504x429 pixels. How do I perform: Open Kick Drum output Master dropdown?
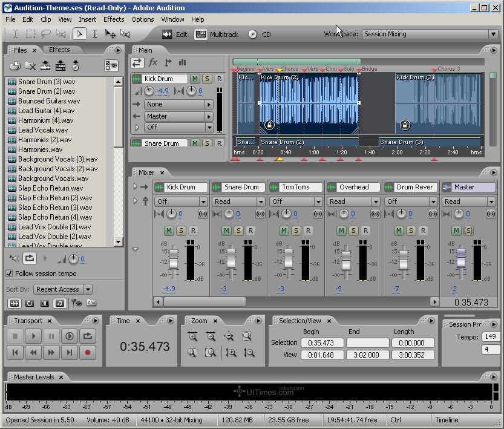click(x=178, y=116)
